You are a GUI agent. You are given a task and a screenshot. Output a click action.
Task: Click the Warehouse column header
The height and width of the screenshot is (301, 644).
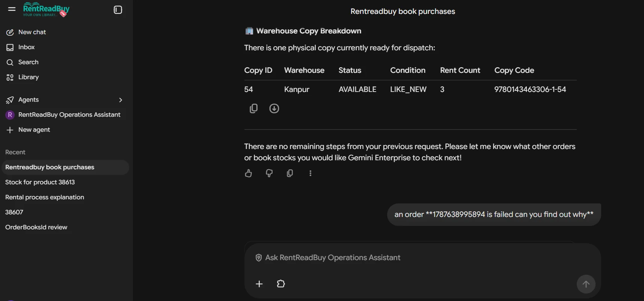[304, 71]
